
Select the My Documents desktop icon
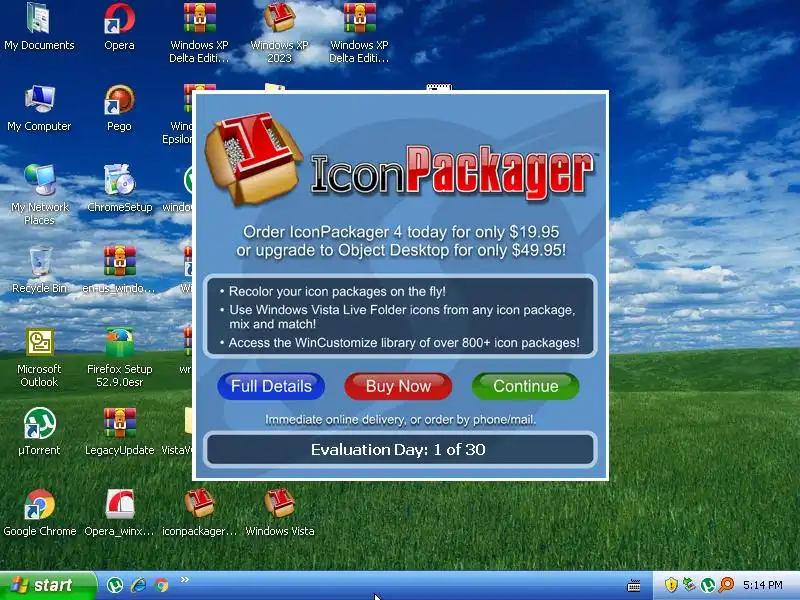tap(39, 27)
